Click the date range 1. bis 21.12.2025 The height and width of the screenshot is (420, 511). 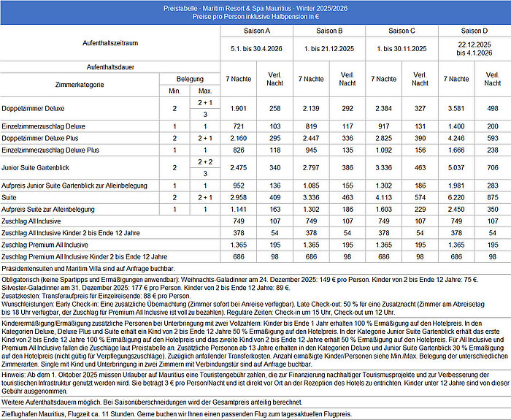click(329, 49)
